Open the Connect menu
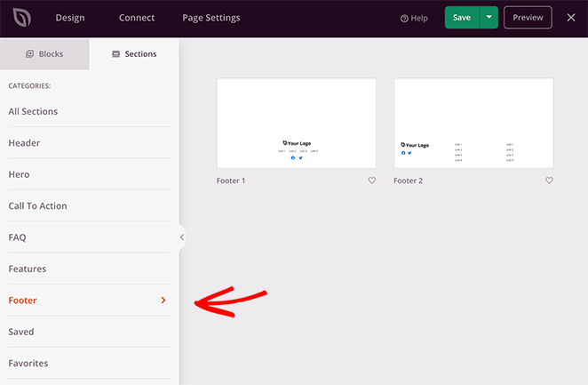Screen dimensions: 588x385 (x=136, y=18)
